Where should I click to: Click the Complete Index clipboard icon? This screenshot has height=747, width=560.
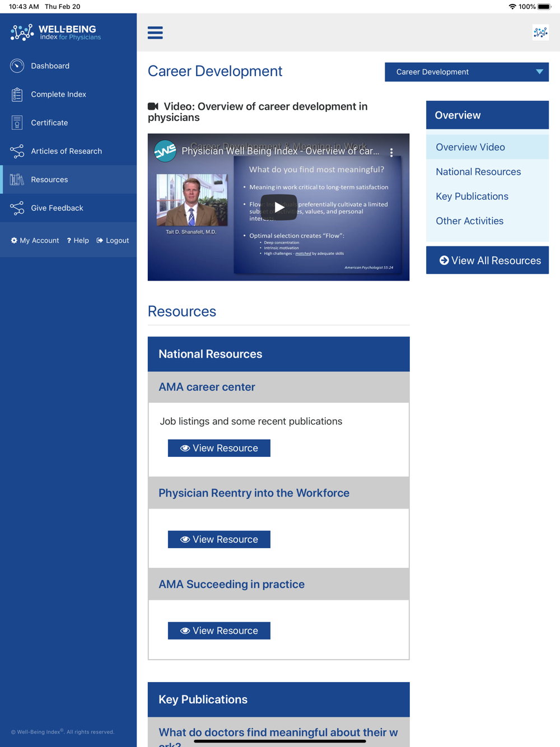(x=17, y=94)
